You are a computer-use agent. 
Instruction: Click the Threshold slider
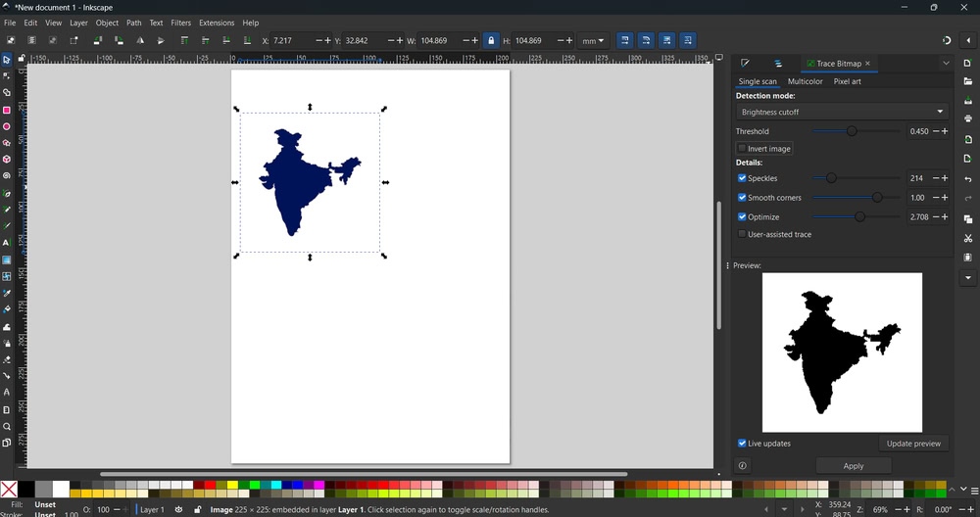click(857, 131)
